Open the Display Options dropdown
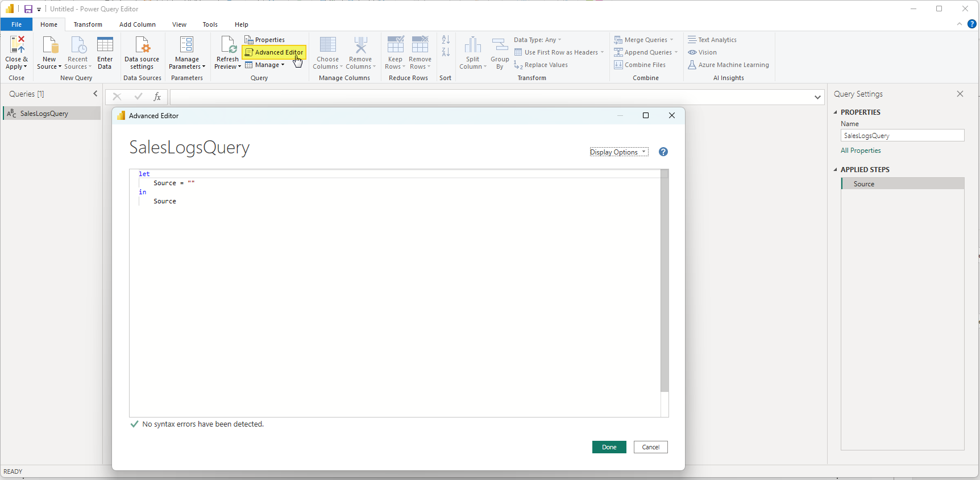This screenshot has height=480, width=980. tap(618, 152)
